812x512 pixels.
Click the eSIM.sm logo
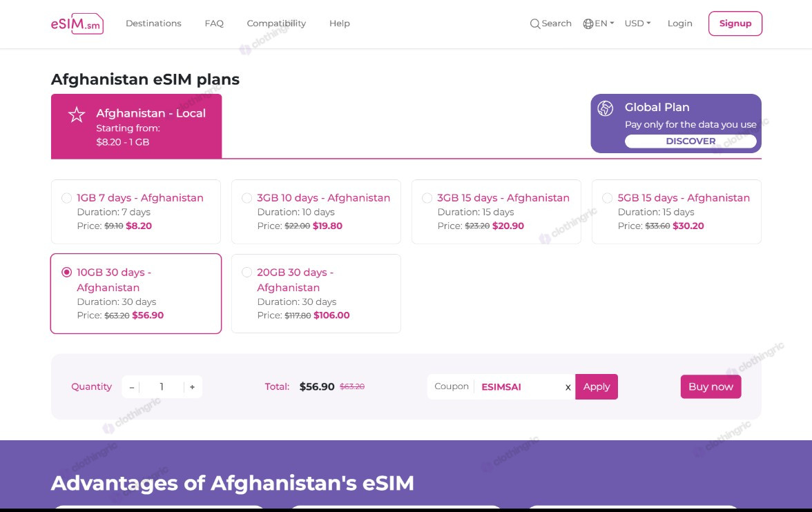(x=77, y=24)
